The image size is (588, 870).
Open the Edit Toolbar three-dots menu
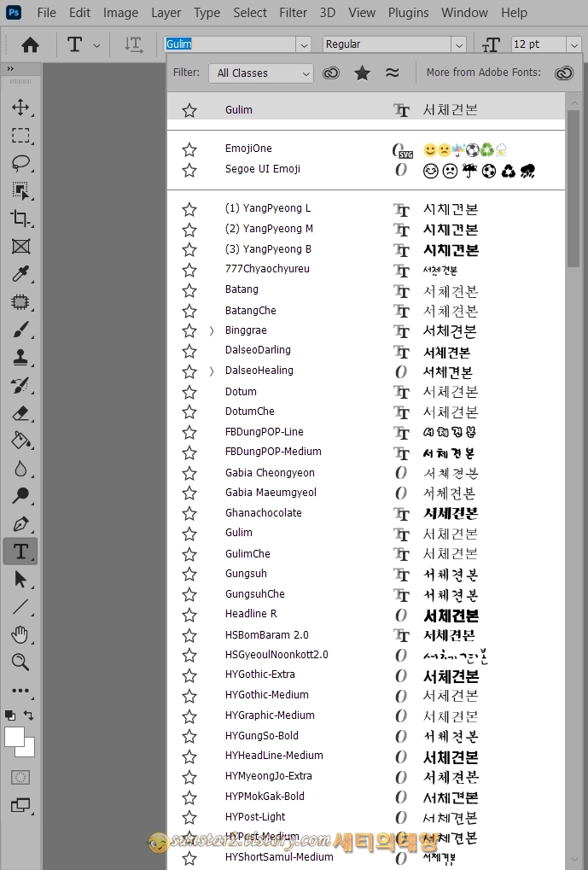point(20,691)
